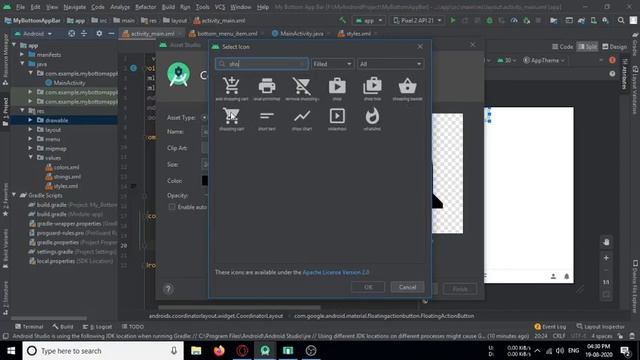Open the profiler gauge icon in toolbar
Screen dimensions: 640x360
[x=514, y=20]
